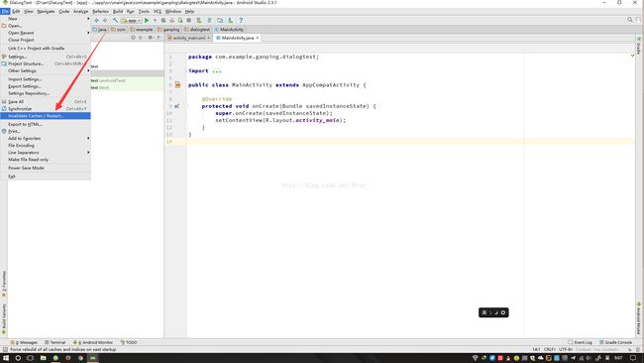This screenshot has width=644, height=363.
Task: Select Invalidate Caches / Restart
Action: [x=46, y=116]
